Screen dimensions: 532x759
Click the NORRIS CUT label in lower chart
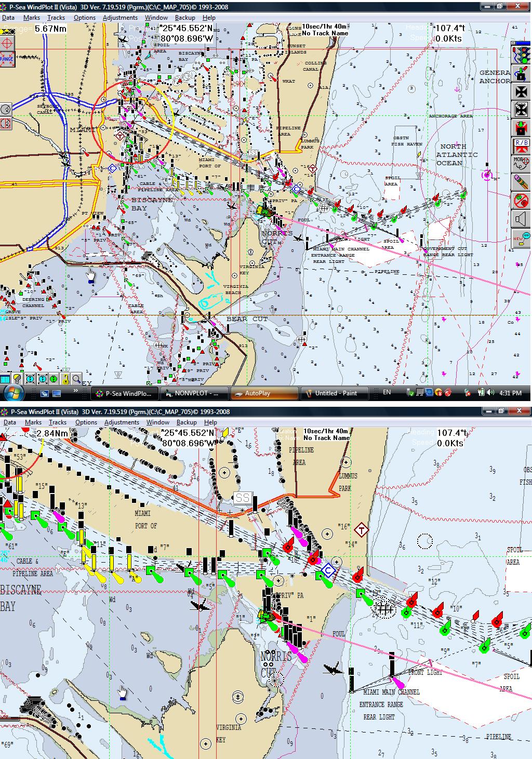276,664
